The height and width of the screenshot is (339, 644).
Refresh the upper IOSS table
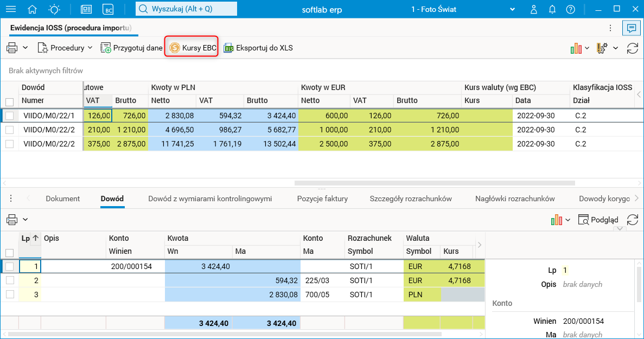[632, 48]
